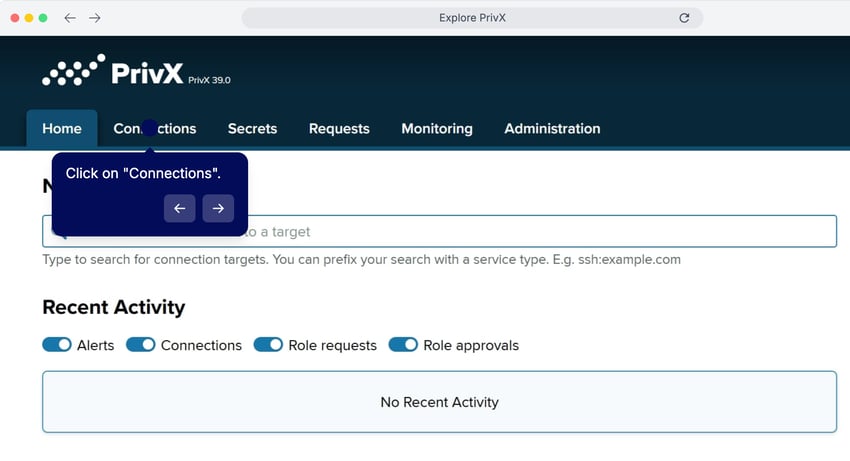This screenshot has width=850, height=461.
Task: Go to previous tooltip step
Action: (x=179, y=208)
